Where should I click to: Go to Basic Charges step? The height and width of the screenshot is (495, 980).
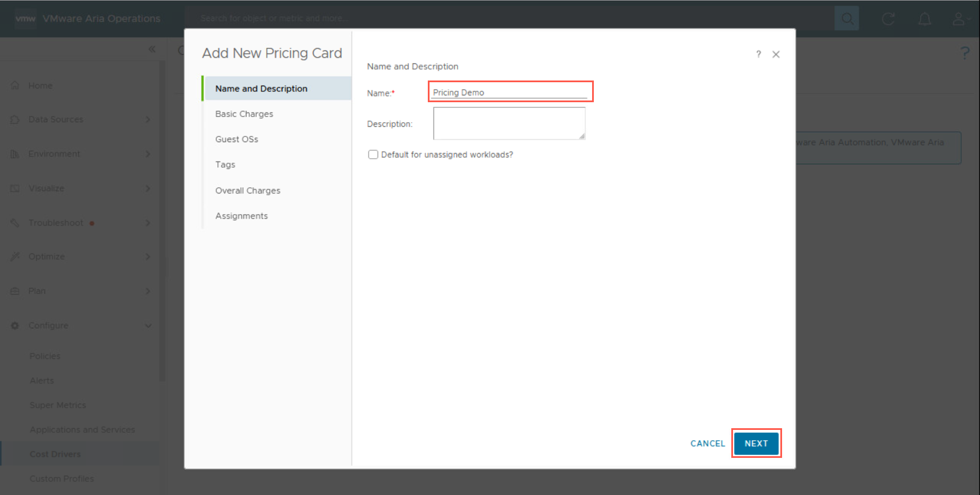tap(244, 114)
